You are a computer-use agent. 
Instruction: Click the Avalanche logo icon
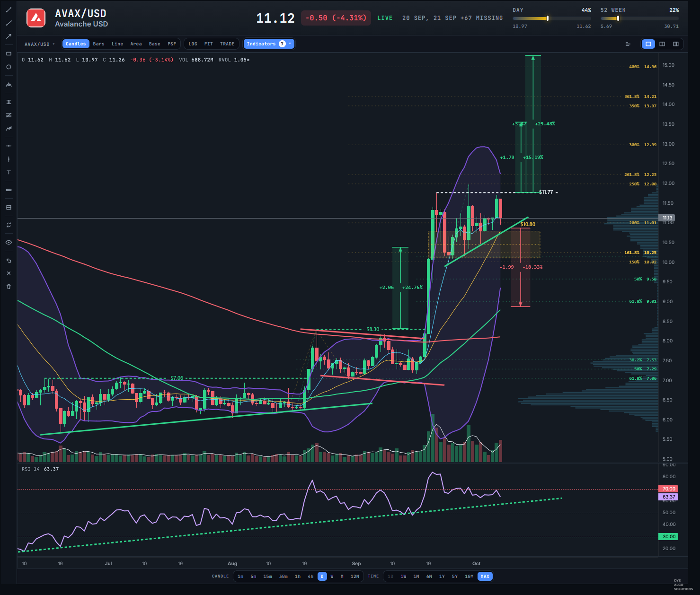(x=36, y=18)
